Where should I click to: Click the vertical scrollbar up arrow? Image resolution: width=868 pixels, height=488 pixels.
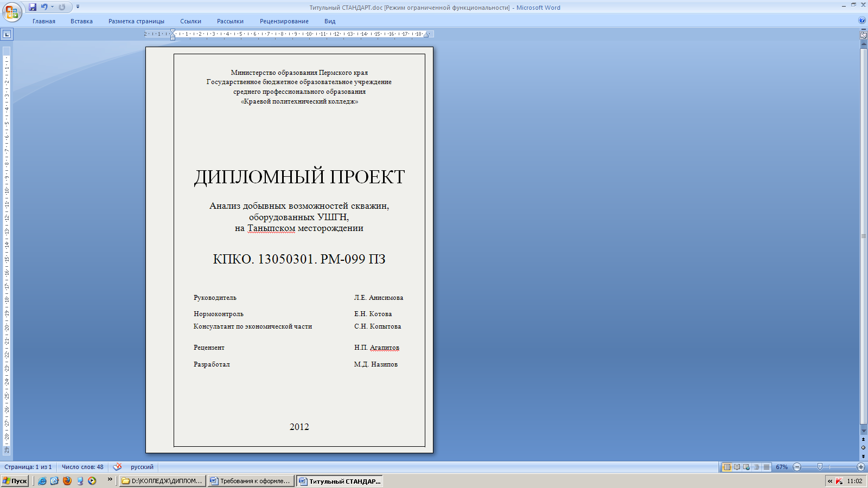863,44
